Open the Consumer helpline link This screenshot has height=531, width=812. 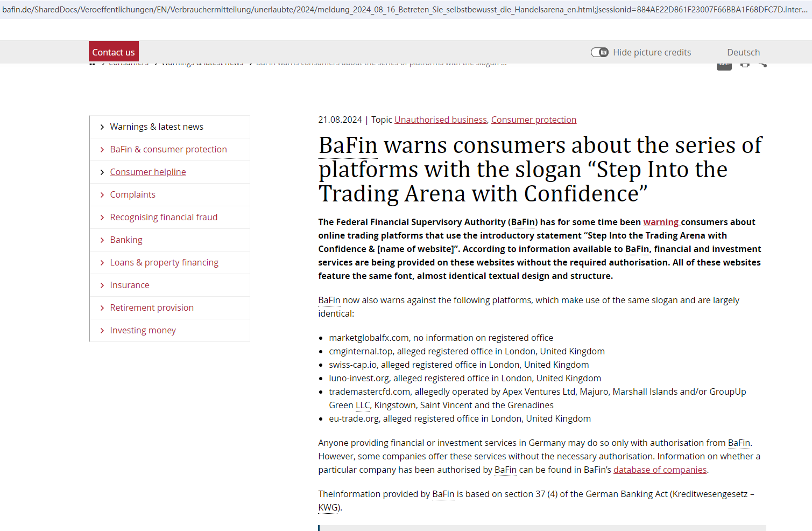click(x=148, y=172)
